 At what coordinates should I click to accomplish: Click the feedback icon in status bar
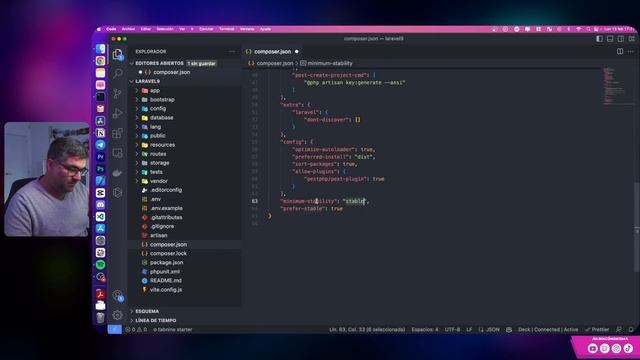[x=619, y=329]
